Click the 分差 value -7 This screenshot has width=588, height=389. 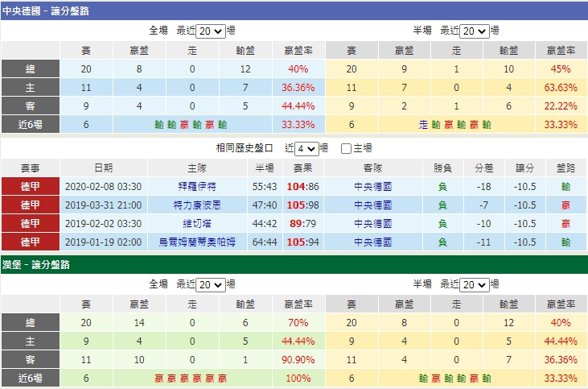(483, 205)
